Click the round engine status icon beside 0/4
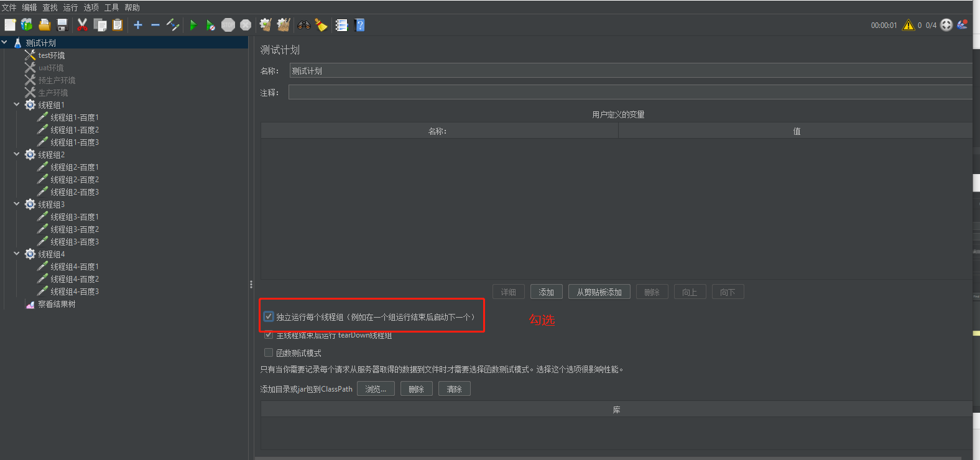Screen dimensions: 980x460 [x=946, y=25]
